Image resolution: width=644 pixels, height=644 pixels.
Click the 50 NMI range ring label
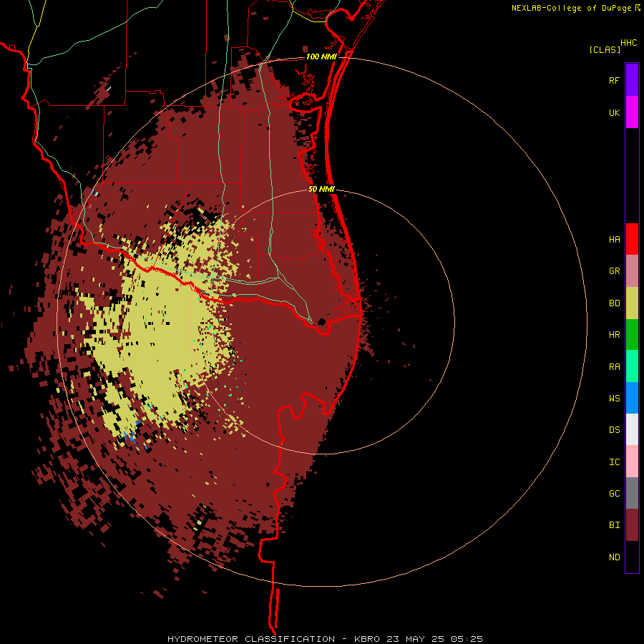(321, 189)
